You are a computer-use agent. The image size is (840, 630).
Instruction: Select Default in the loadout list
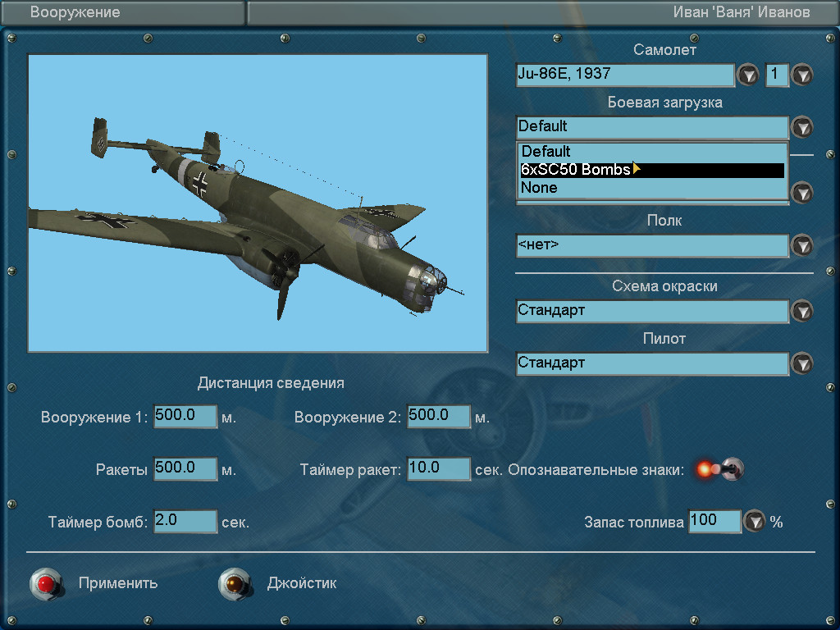point(652,152)
